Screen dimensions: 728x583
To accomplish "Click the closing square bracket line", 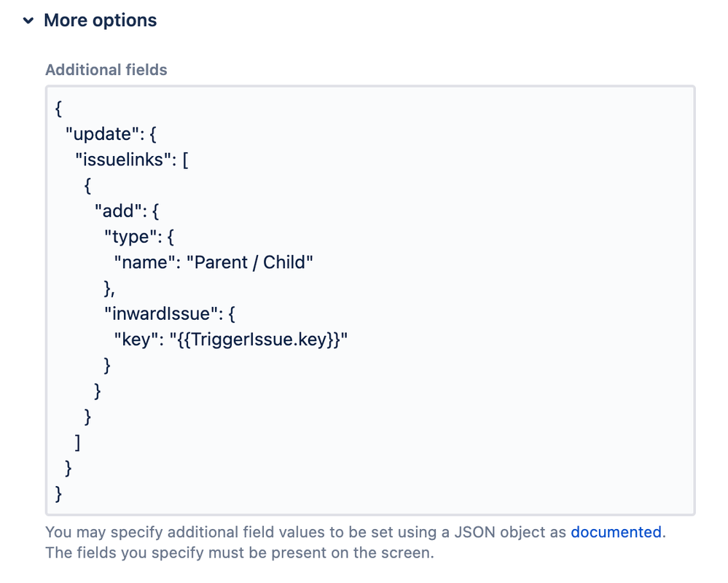I will pos(78,442).
